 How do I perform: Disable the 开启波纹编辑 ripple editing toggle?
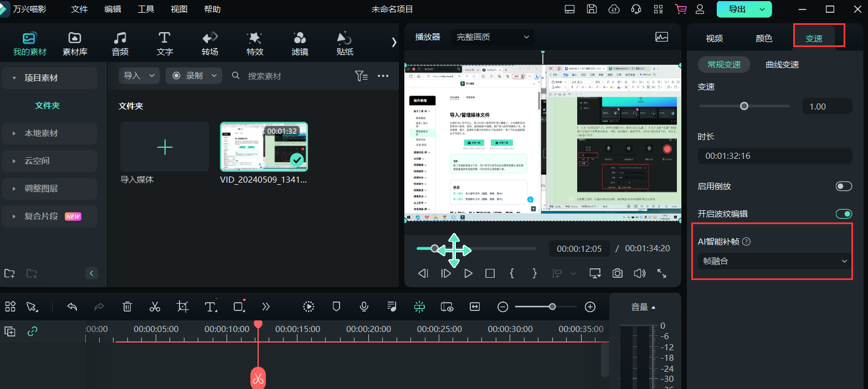tap(843, 213)
